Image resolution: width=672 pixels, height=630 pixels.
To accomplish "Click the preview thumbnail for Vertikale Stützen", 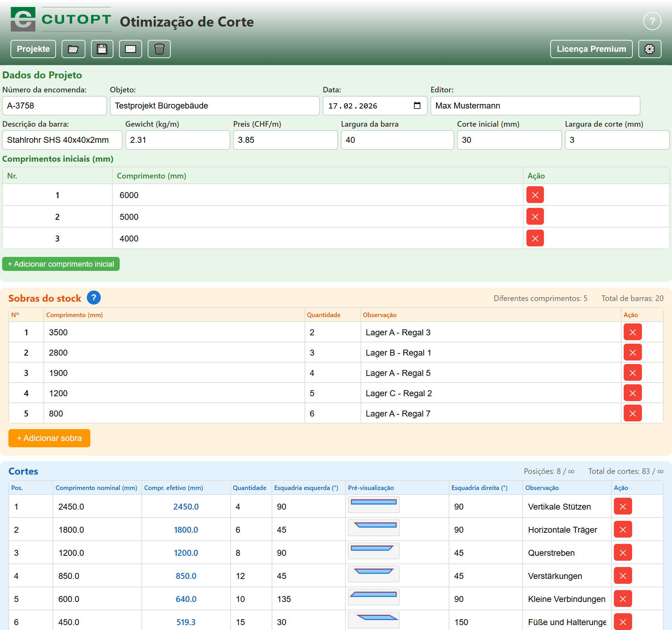I will tap(373, 505).
